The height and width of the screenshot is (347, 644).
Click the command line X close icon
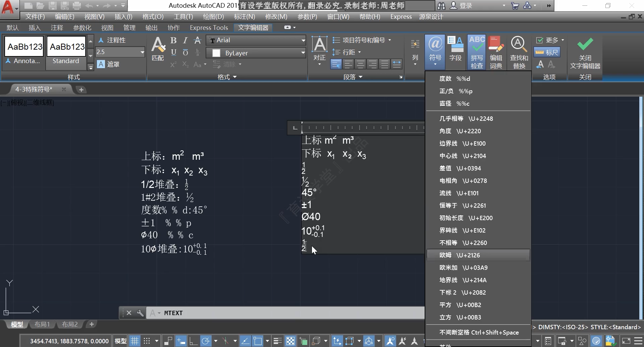click(129, 313)
